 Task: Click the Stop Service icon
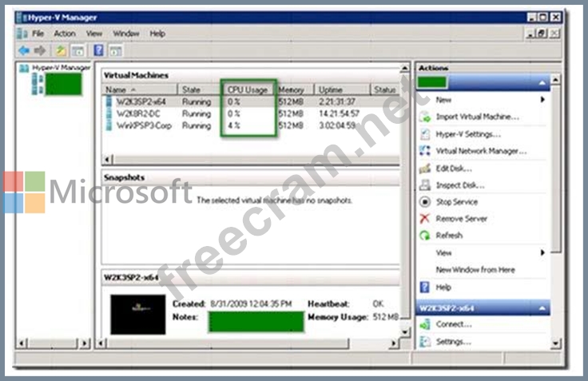pos(425,202)
